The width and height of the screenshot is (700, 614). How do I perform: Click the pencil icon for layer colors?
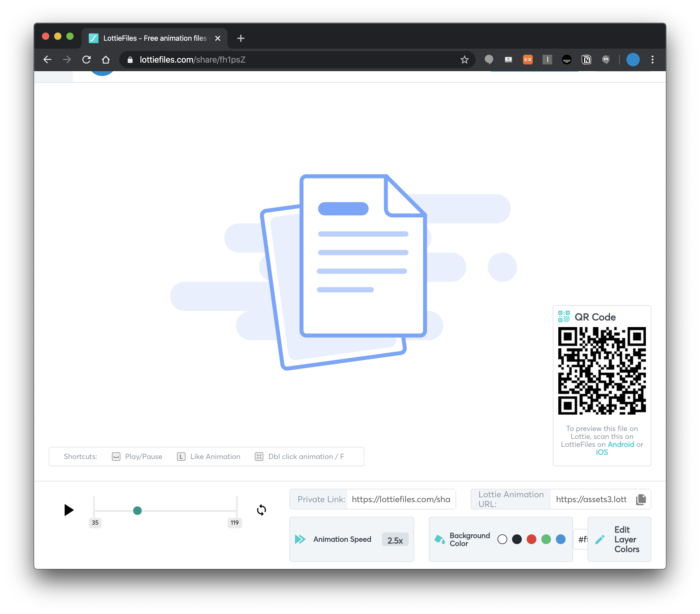click(x=600, y=540)
